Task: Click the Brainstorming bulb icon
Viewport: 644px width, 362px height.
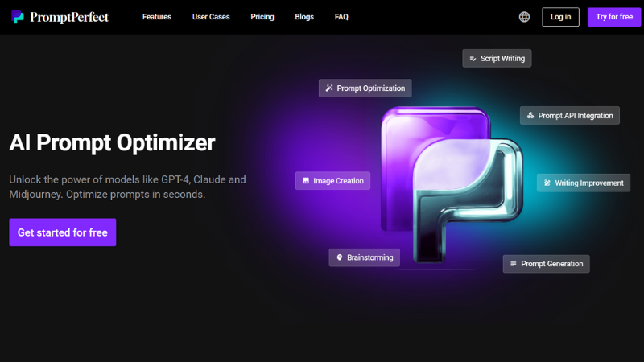Action: pos(339,257)
